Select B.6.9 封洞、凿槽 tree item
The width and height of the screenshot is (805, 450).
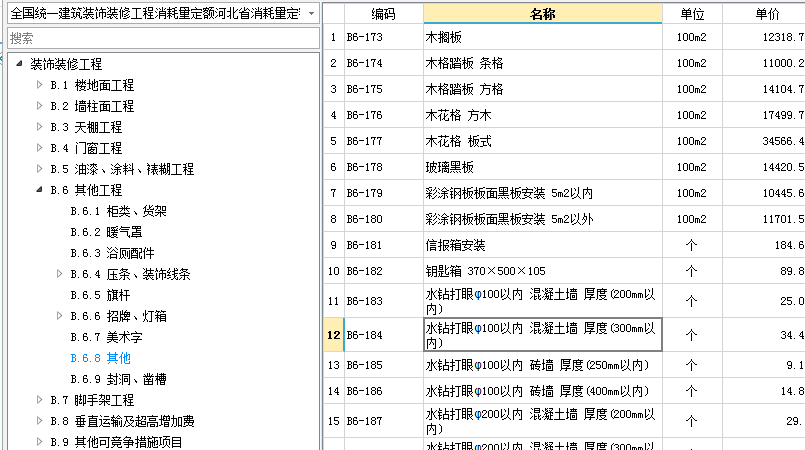[x=119, y=379]
